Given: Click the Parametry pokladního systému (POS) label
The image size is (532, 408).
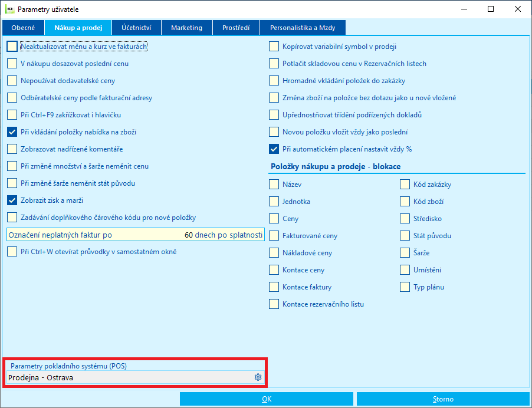Looking at the screenshot, I should (68, 366).
